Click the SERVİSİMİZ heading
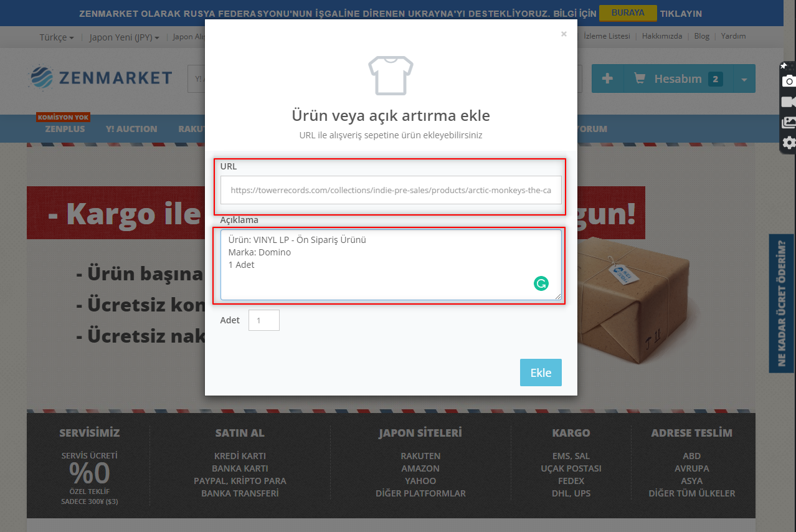The width and height of the screenshot is (796, 532). [x=89, y=432]
